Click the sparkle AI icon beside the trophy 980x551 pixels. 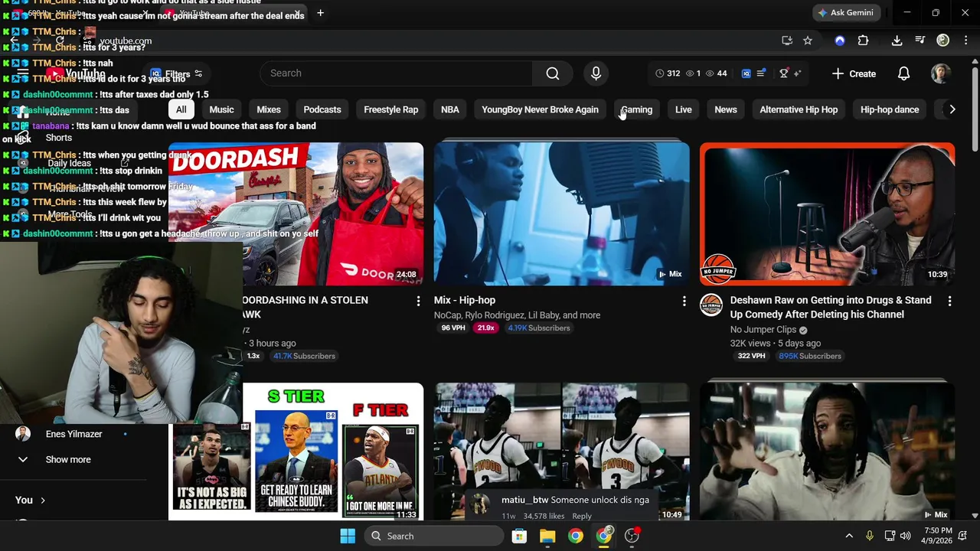tap(797, 73)
